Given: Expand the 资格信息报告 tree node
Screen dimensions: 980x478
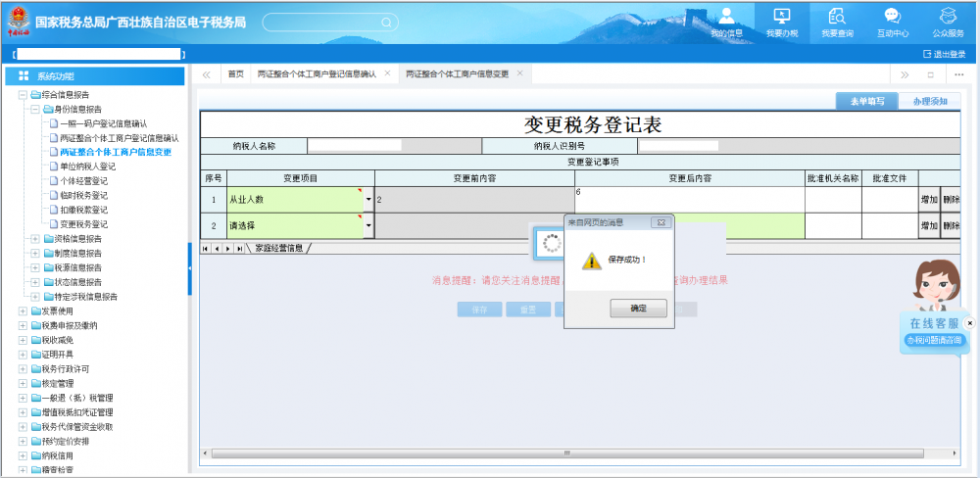Looking at the screenshot, I should (x=35, y=238).
